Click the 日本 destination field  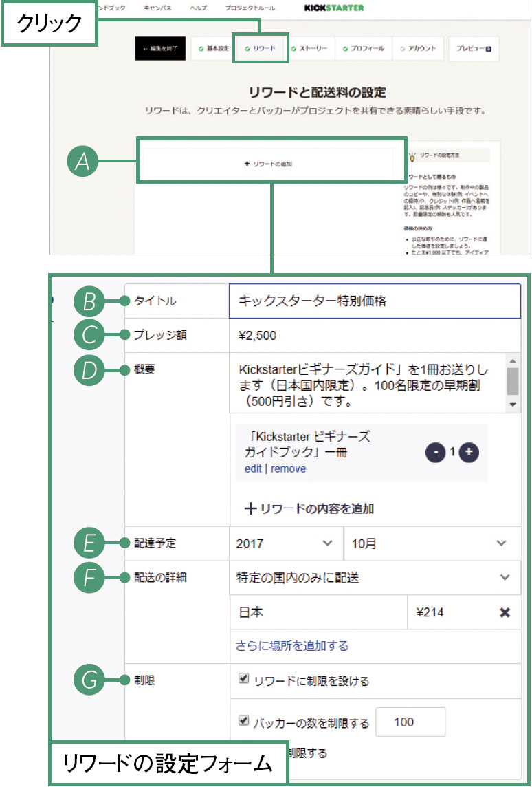318,612
